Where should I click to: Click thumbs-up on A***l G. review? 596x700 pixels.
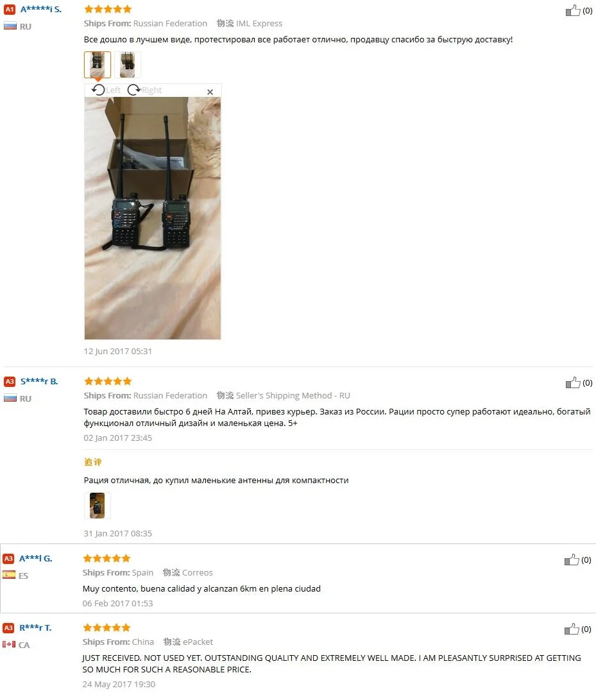click(x=572, y=560)
